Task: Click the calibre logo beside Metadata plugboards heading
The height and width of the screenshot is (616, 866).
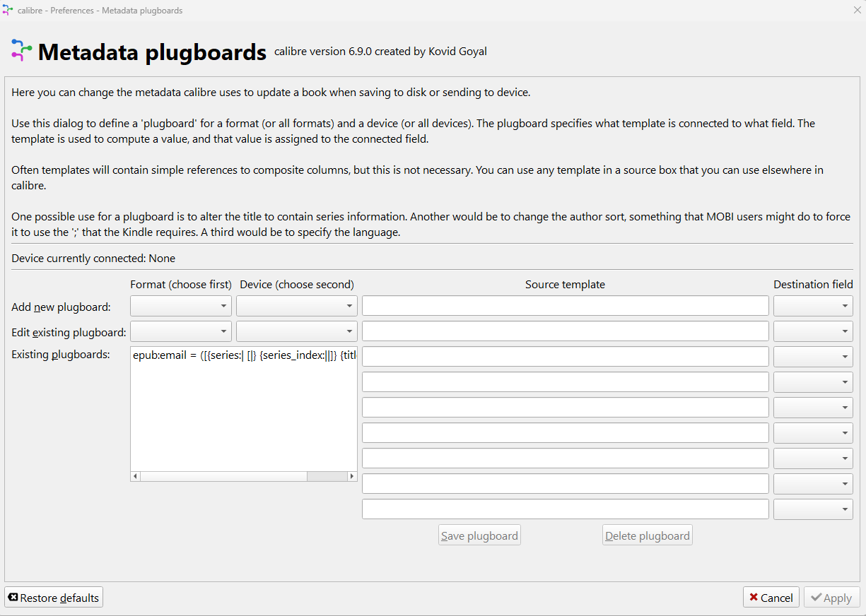Action: pyautogui.click(x=22, y=51)
